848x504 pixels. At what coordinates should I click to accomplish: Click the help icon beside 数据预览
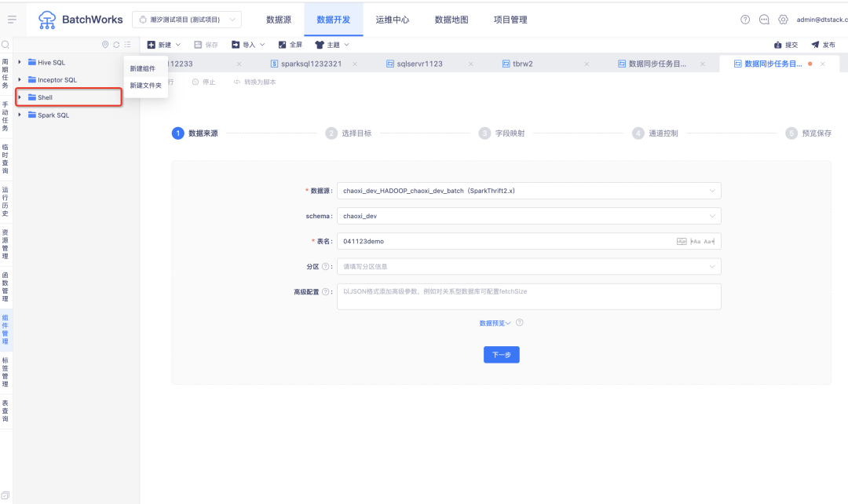pos(520,323)
